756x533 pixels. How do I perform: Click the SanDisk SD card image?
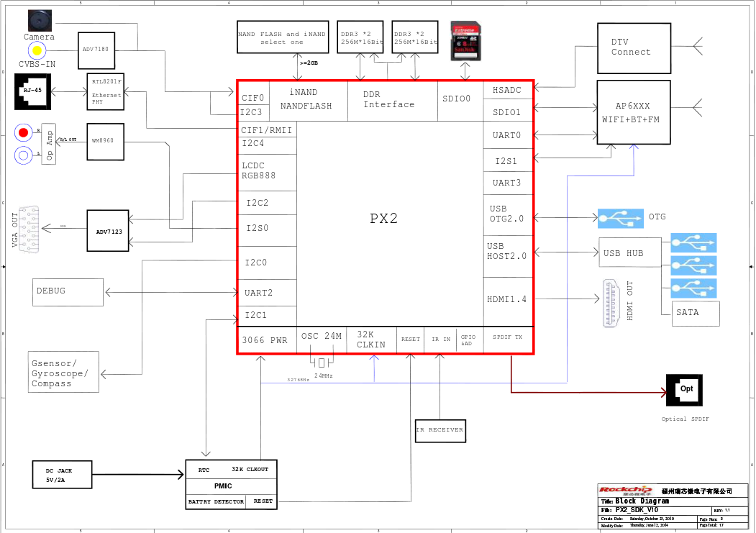(465, 41)
